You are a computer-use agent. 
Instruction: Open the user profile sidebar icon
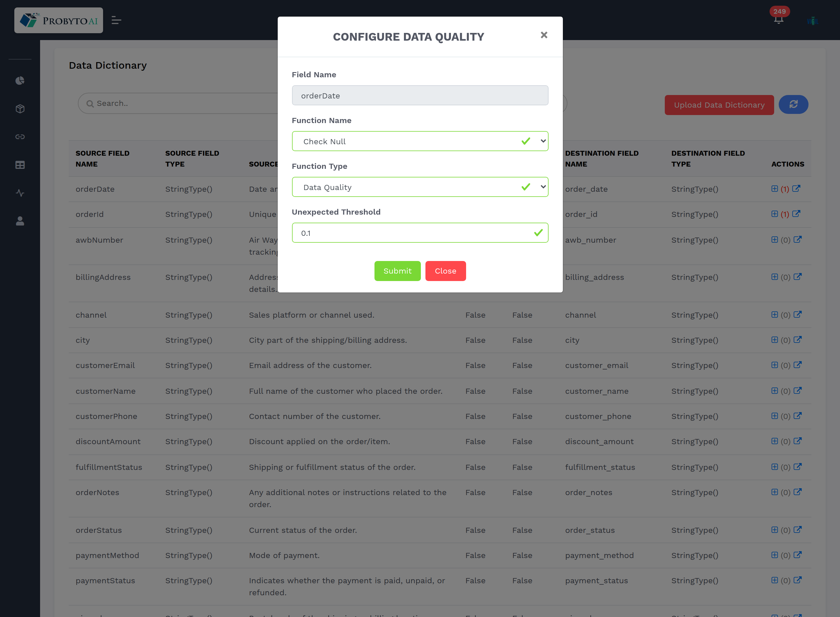pos(20,221)
